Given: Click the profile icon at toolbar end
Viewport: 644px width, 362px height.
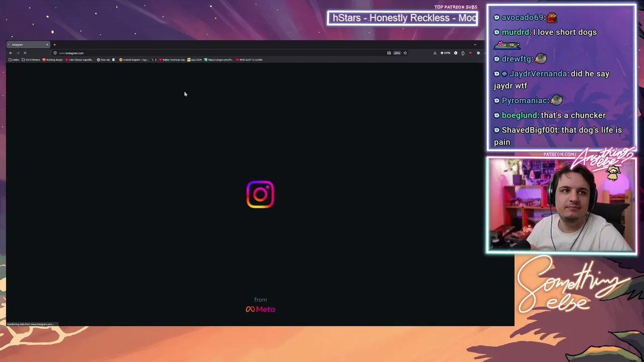Looking at the screenshot, I should point(478,53).
